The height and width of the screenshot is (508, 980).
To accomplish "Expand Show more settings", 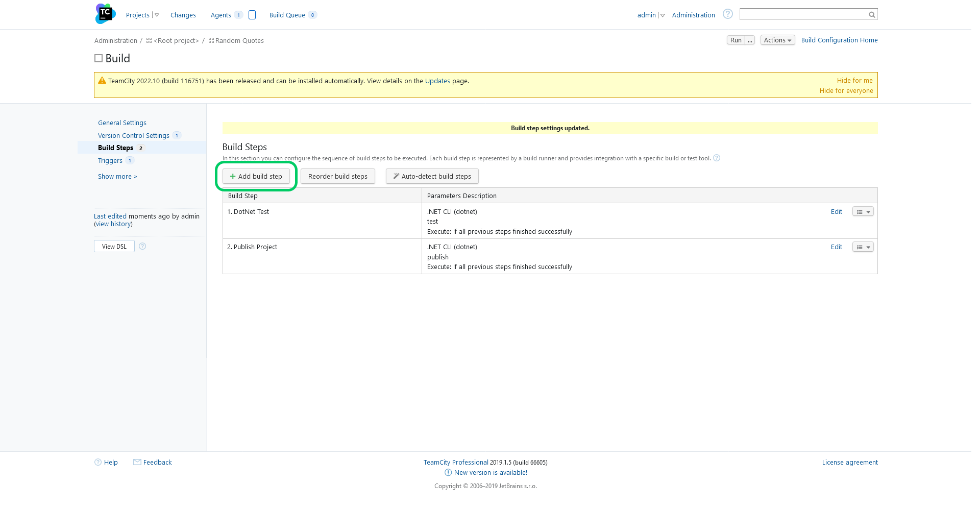I will pos(117,177).
